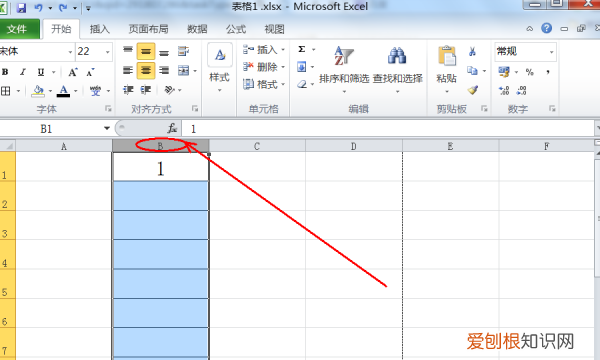Viewport: 600px width, 360px height.
Task: Open 查找和选择 find and select
Action: pos(398,69)
